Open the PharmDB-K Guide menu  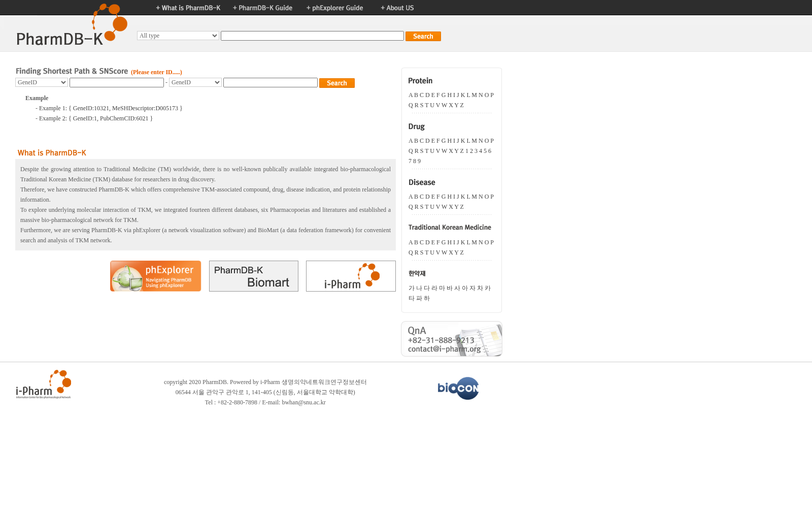tap(262, 8)
